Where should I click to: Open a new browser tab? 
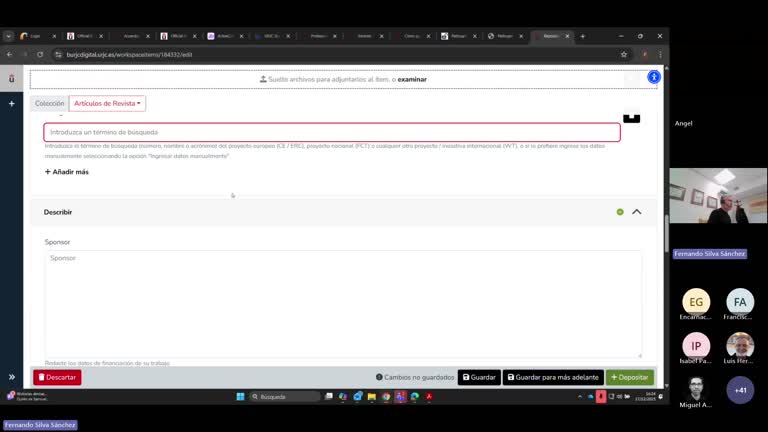(x=583, y=36)
